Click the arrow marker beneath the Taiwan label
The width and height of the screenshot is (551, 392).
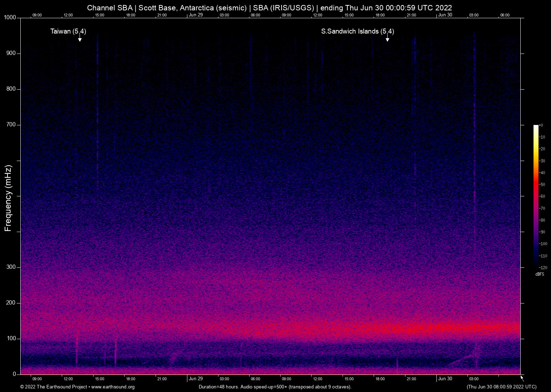pos(80,39)
